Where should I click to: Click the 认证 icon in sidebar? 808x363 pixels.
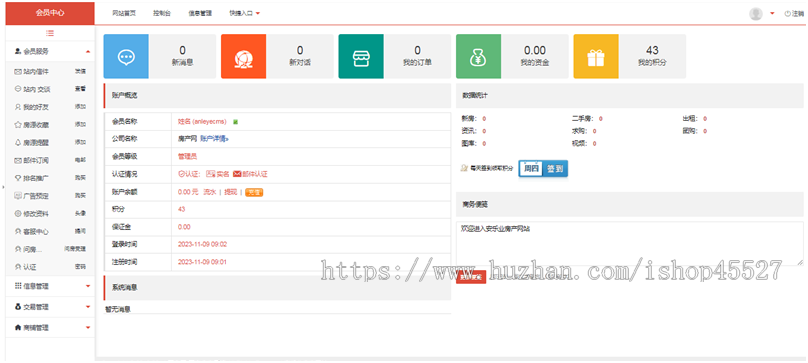[18, 267]
